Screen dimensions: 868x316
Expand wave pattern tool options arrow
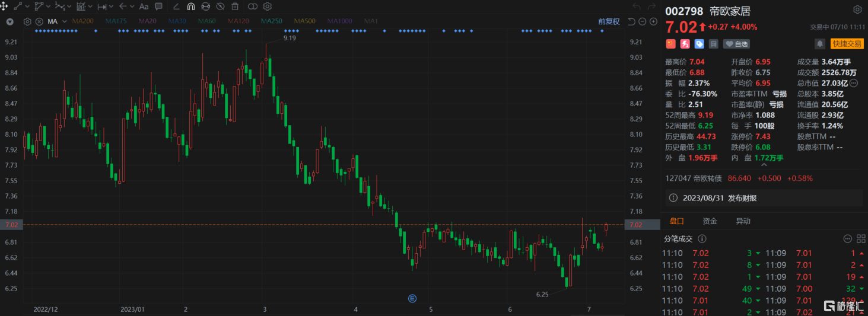[70, 7]
